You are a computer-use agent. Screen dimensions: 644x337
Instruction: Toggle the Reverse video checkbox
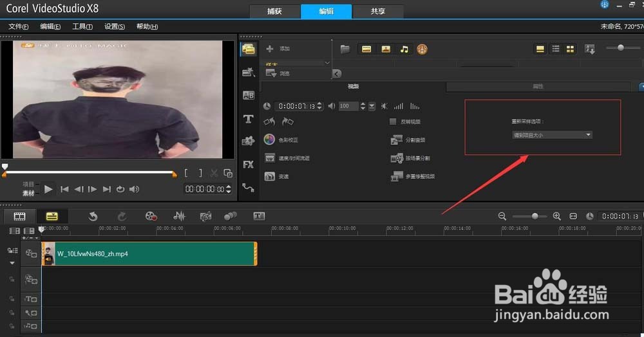[393, 122]
